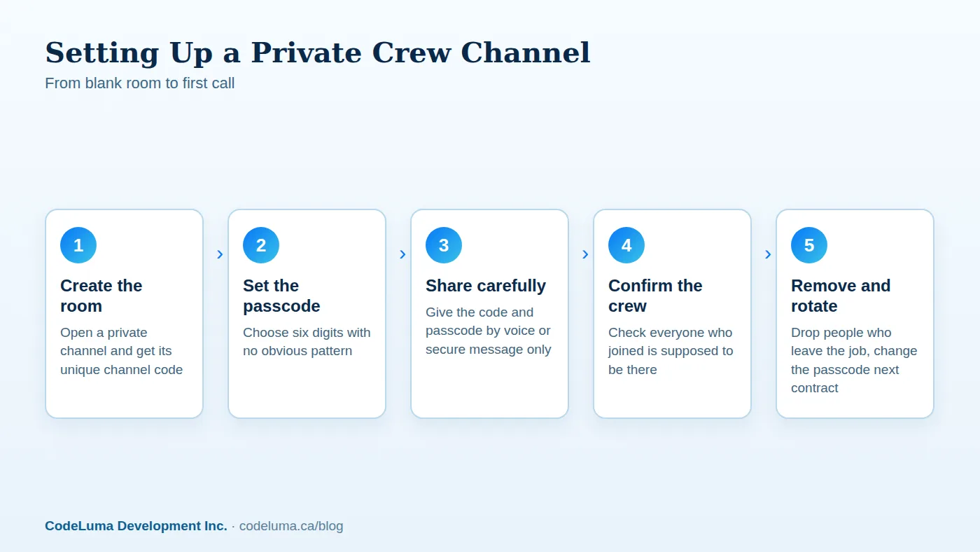Click the number 2 badge on Set the passcode
Viewport: 980px width, 552px height.
point(261,245)
